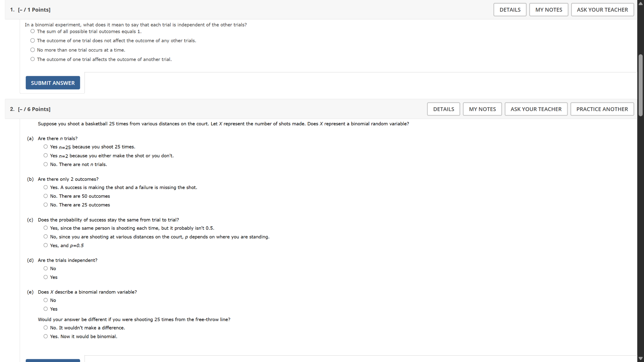Choose 'No. There are 50 outcomes' option
This screenshot has width=644, height=362.
pos(46,196)
